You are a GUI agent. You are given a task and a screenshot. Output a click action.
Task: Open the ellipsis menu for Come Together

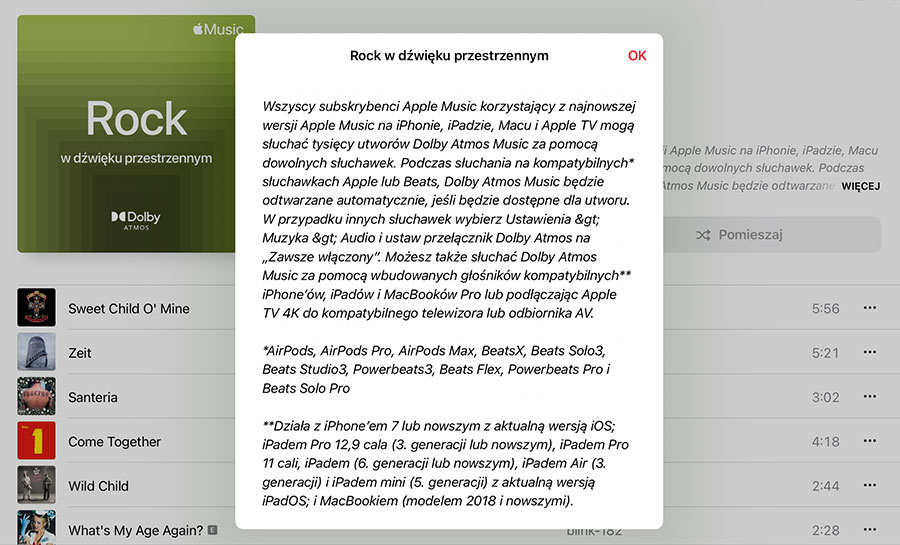point(869,441)
